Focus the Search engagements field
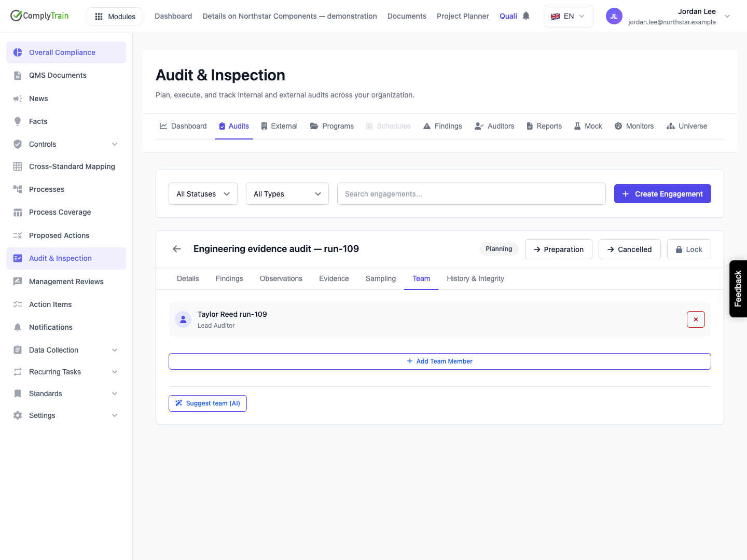 click(472, 194)
